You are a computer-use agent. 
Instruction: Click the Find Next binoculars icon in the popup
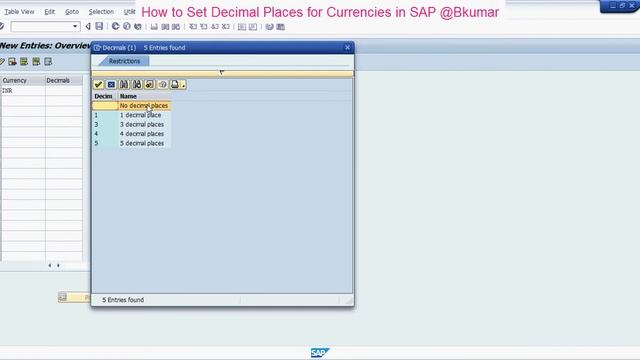(x=137, y=84)
